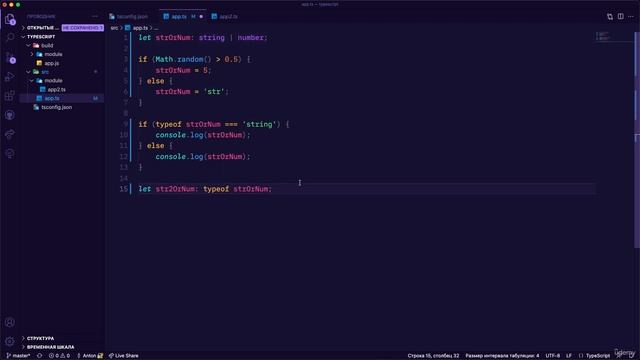Change the TypeScript language mode
The image size is (640, 360).
pyautogui.click(x=598, y=356)
